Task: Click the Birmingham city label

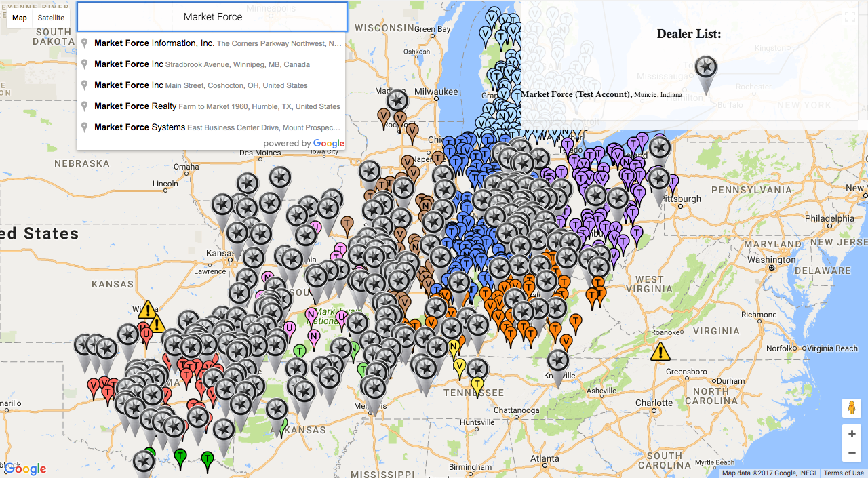Action: [469, 467]
